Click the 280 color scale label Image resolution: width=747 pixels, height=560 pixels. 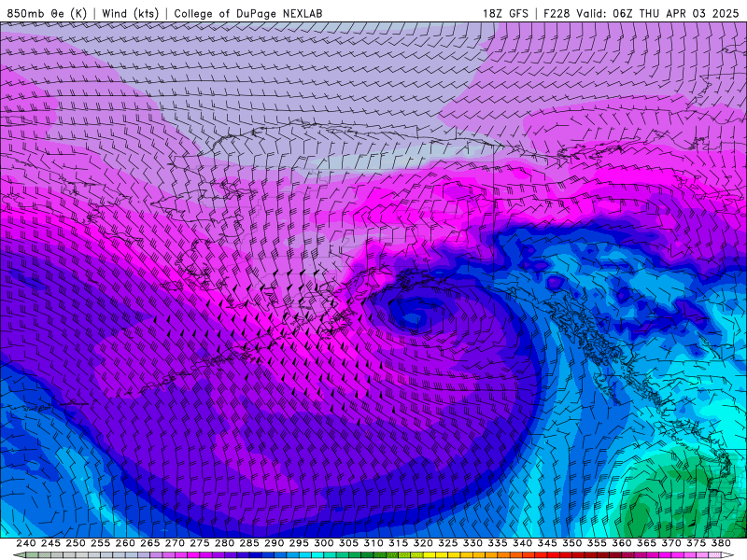tap(224, 543)
